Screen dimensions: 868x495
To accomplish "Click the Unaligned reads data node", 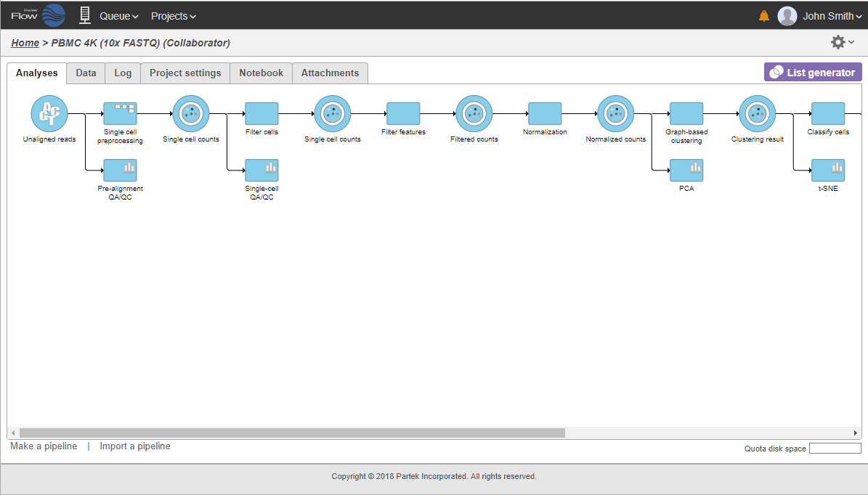I will 49,113.
